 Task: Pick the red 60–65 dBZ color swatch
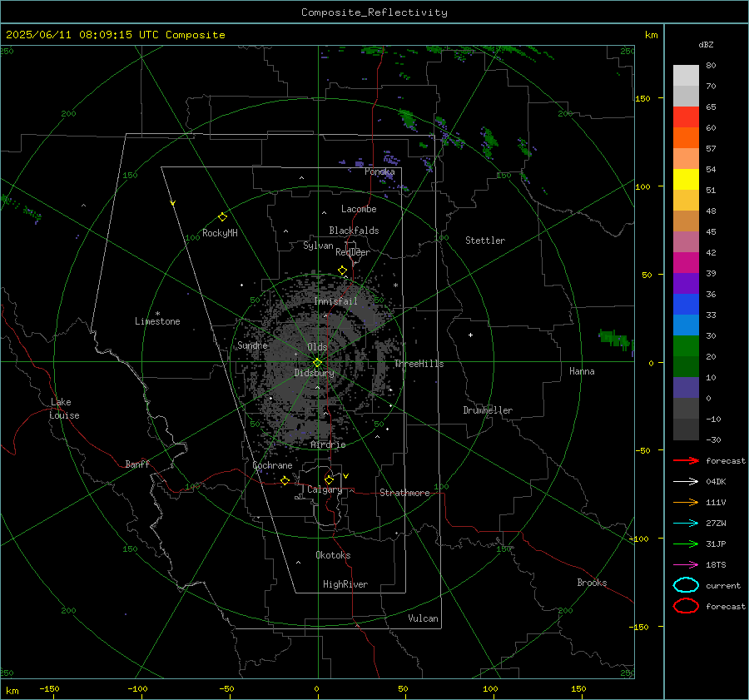(686, 117)
